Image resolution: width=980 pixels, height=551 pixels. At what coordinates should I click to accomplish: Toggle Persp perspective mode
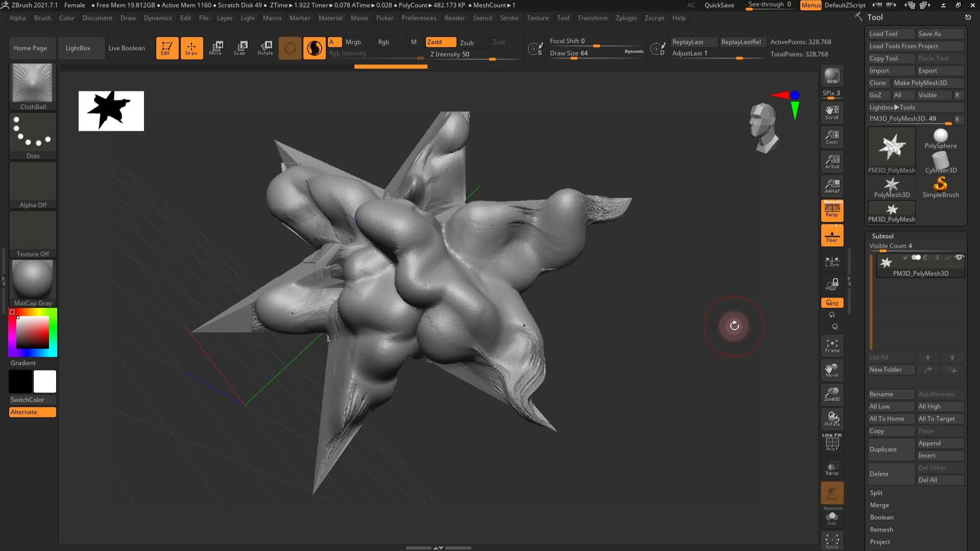pos(832,210)
